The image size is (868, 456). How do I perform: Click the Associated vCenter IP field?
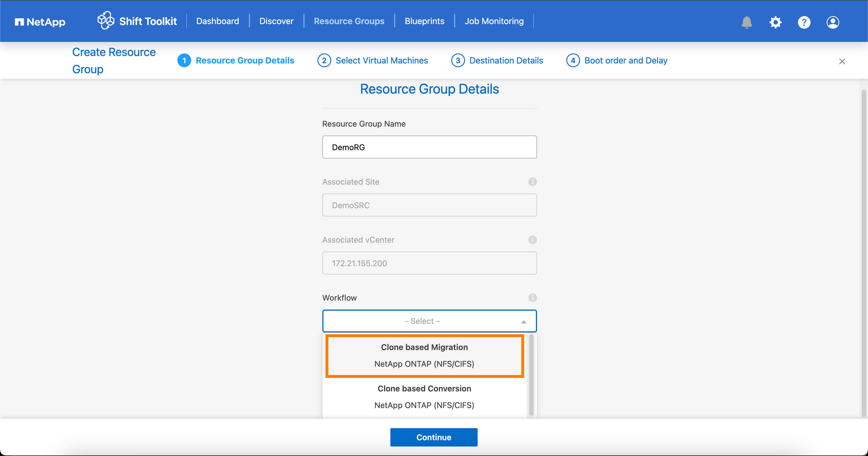pos(429,263)
